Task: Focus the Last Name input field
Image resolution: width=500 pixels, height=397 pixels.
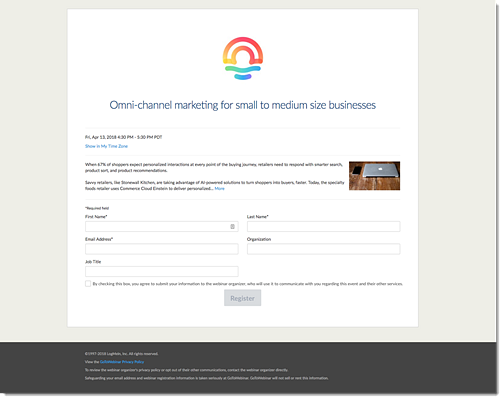Action: pyautogui.click(x=323, y=227)
